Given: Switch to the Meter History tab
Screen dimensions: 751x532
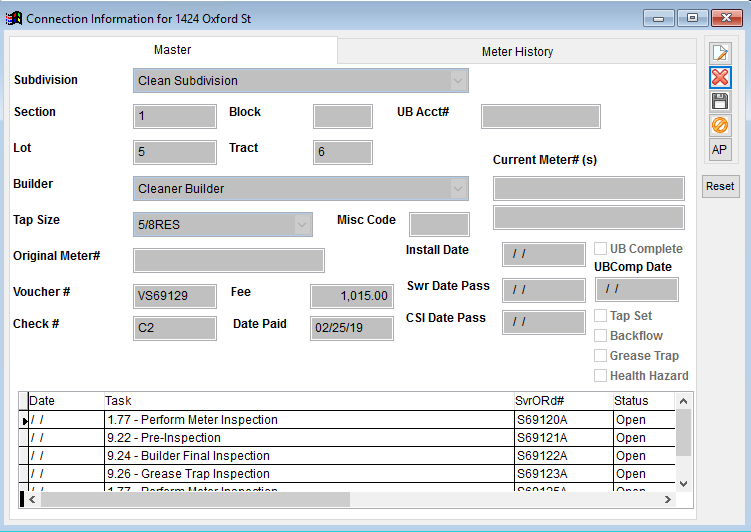Looking at the screenshot, I should click(x=516, y=52).
